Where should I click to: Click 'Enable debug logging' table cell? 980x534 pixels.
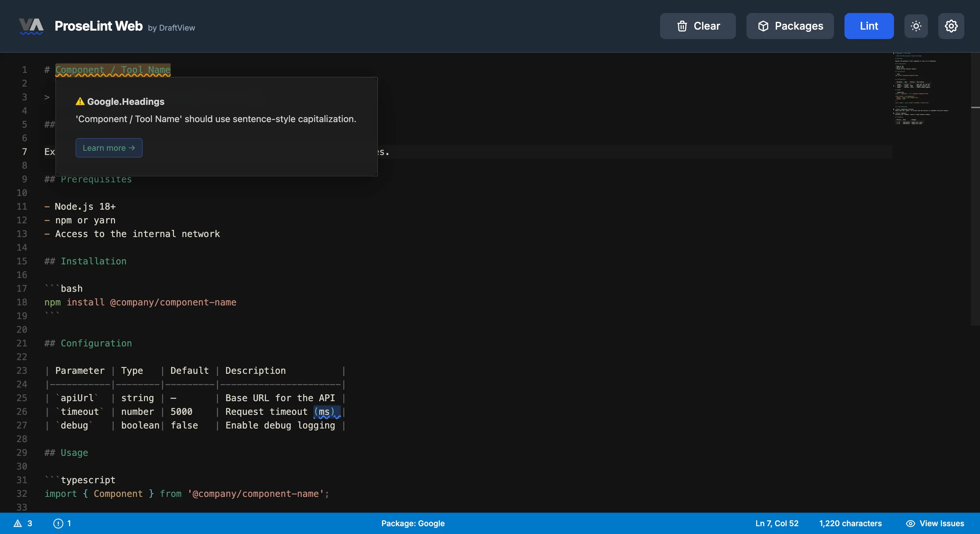pos(280,426)
